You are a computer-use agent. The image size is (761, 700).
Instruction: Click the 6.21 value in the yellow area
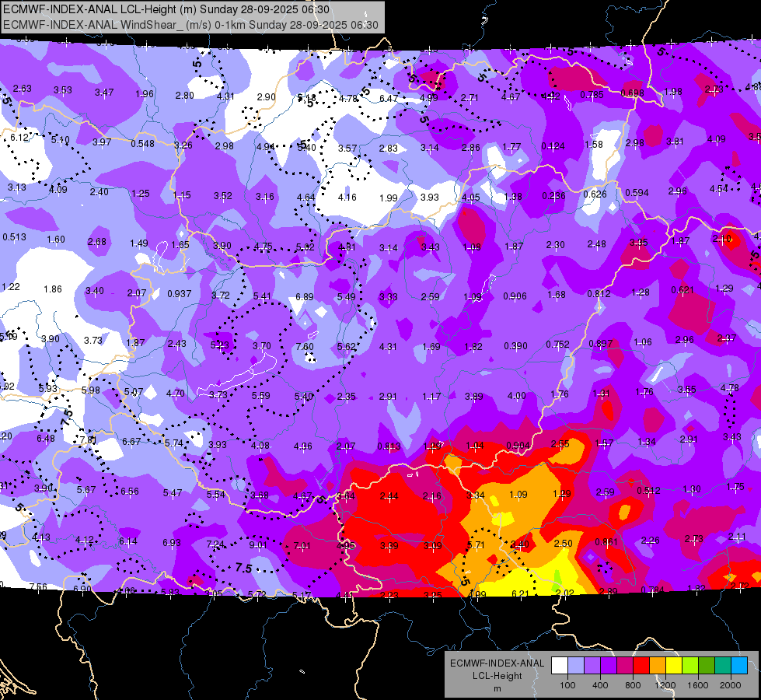(x=520, y=593)
